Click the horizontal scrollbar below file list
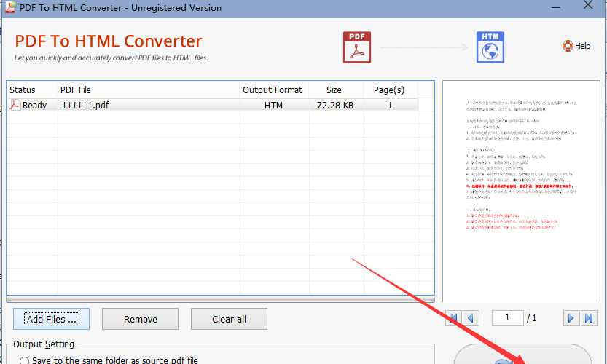Screen dimensions: 607x364 coord(220,299)
